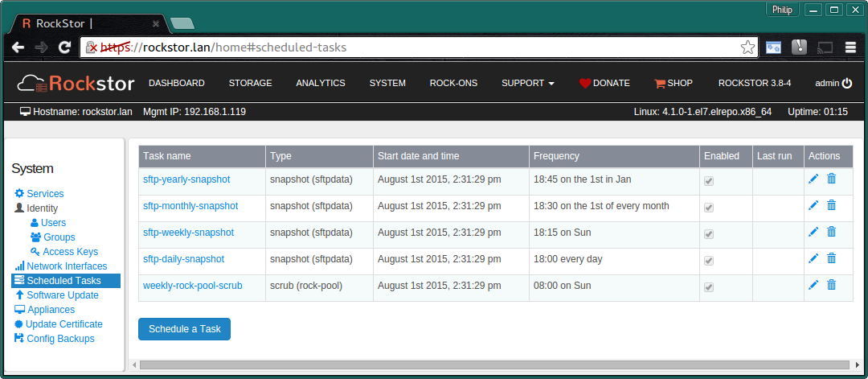The width and height of the screenshot is (868, 379).
Task: Click the admin logout power icon
Action: coord(847,83)
